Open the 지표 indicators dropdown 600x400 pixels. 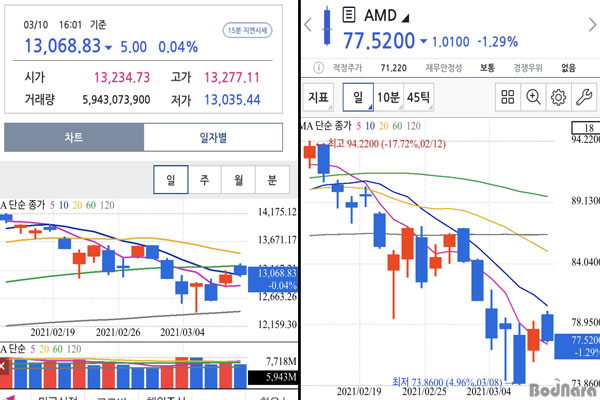318,97
